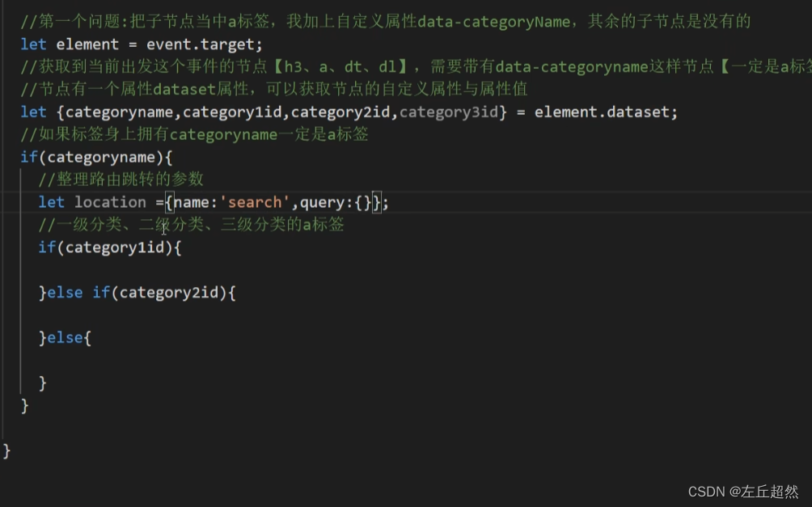The image size is (812, 507).
Task: Click the comment about 一级分类、二级分类、三级分类
Action: click(x=191, y=225)
